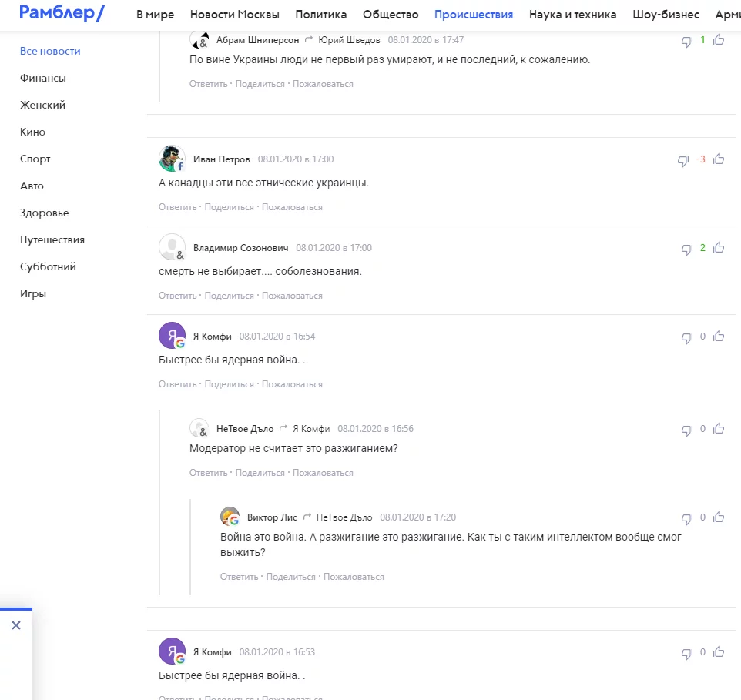This screenshot has height=700, width=741.
Task: Thumbs up Я Комфи's 16:53 comment
Action: pos(719,651)
